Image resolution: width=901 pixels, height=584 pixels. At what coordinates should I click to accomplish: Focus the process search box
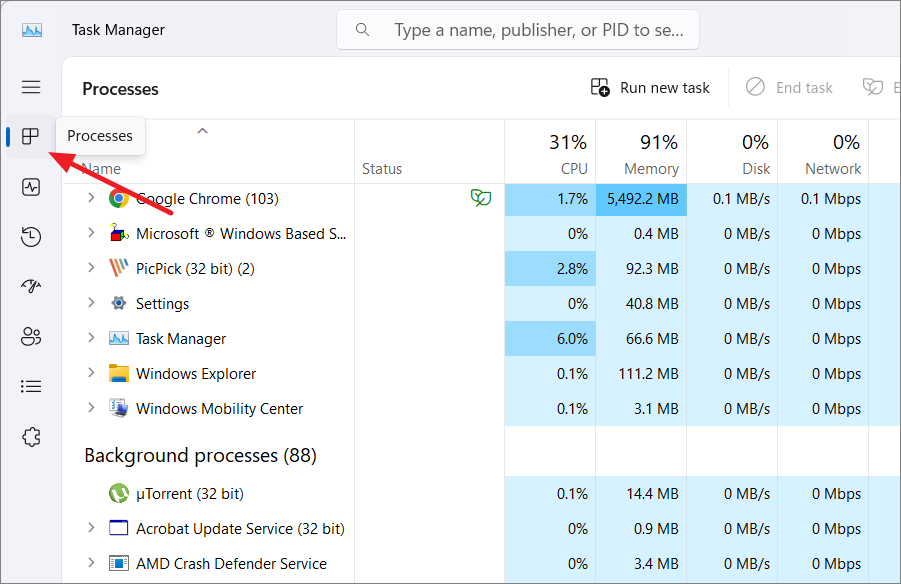click(x=518, y=29)
